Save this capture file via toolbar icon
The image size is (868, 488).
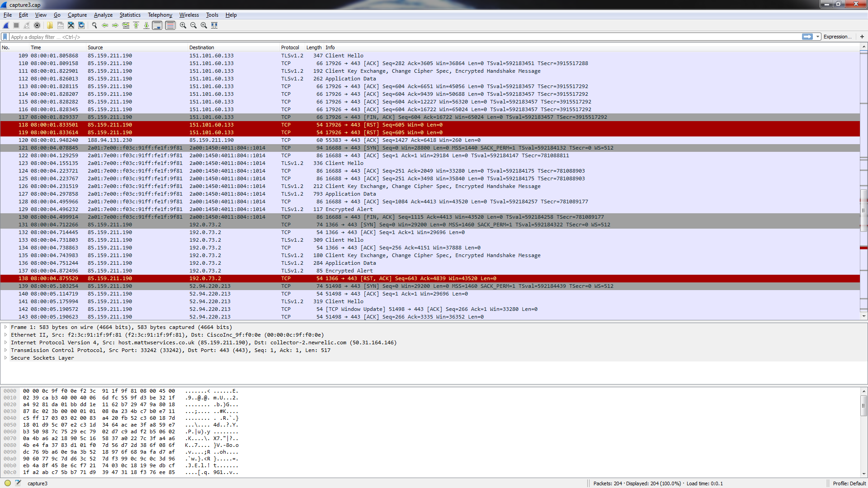coord(60,25)
